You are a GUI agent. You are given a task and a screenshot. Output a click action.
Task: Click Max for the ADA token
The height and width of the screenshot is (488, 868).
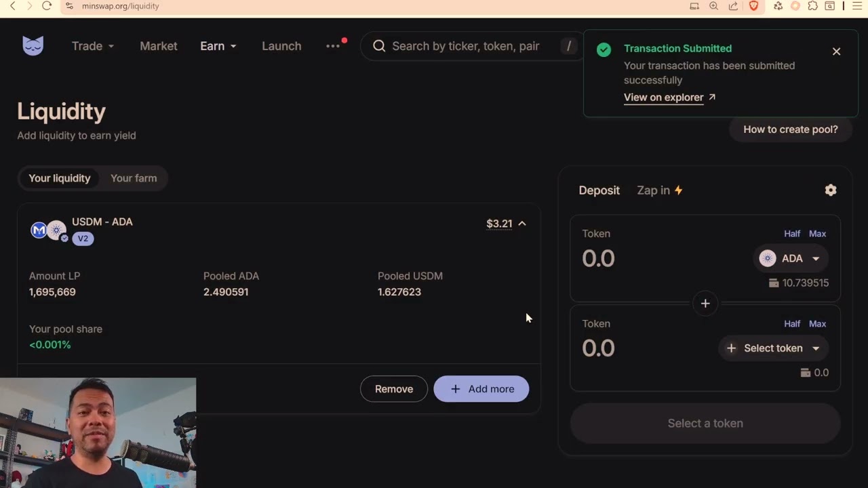tap(817, 234)
